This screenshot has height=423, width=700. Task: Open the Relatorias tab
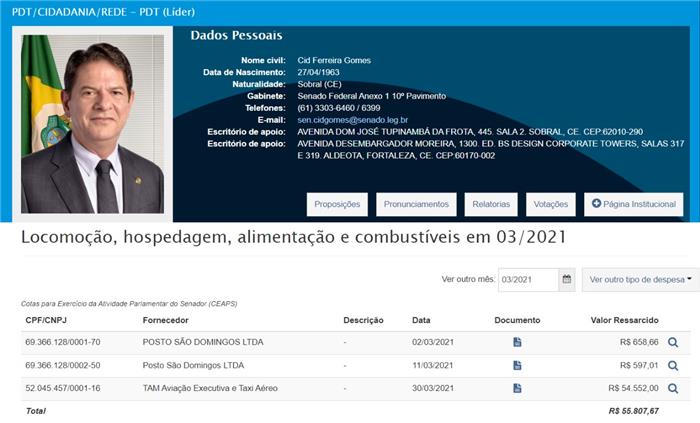coord(491,204)
